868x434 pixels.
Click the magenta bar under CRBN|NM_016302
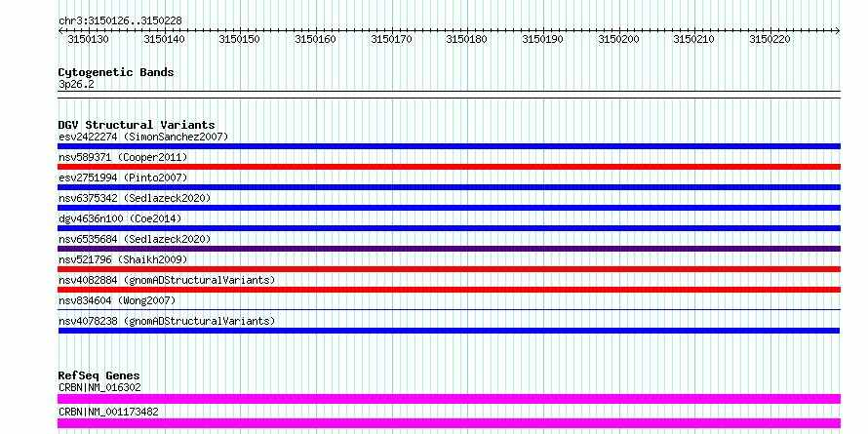pyautogui.click(x=449, y=399)
